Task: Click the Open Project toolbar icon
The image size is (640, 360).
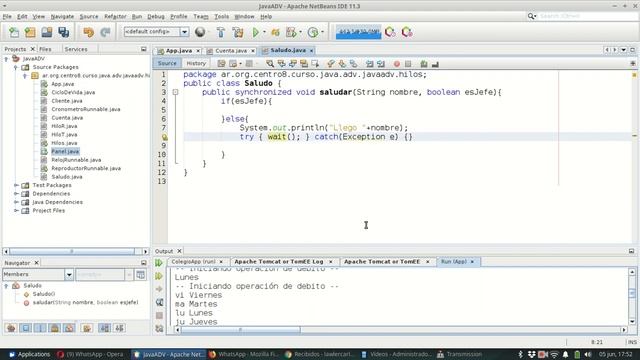Action: [x=47, y=32]
